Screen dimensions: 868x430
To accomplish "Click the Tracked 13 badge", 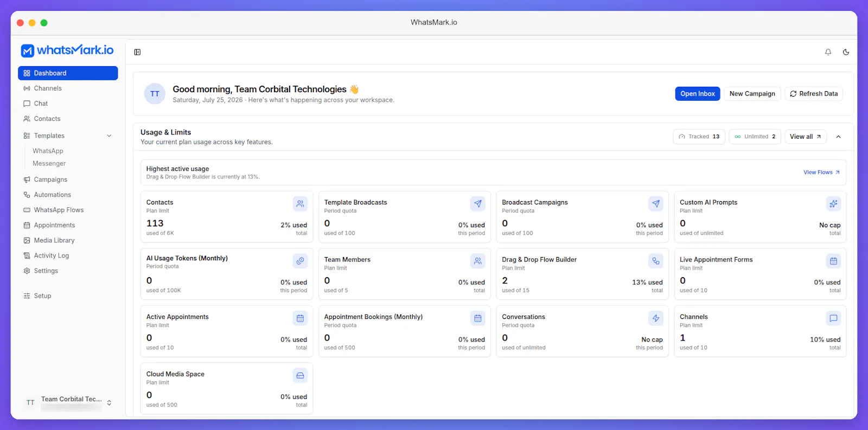I will click(699, 137).
